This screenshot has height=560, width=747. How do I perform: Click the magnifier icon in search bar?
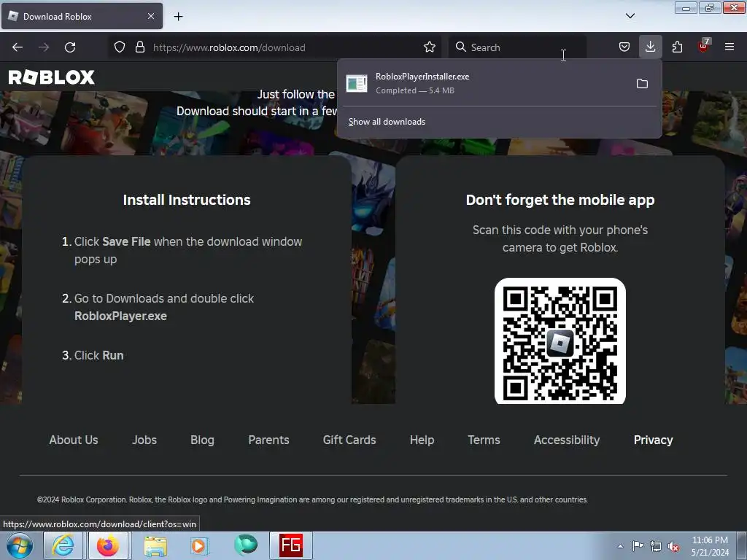(x=461, y=47)
